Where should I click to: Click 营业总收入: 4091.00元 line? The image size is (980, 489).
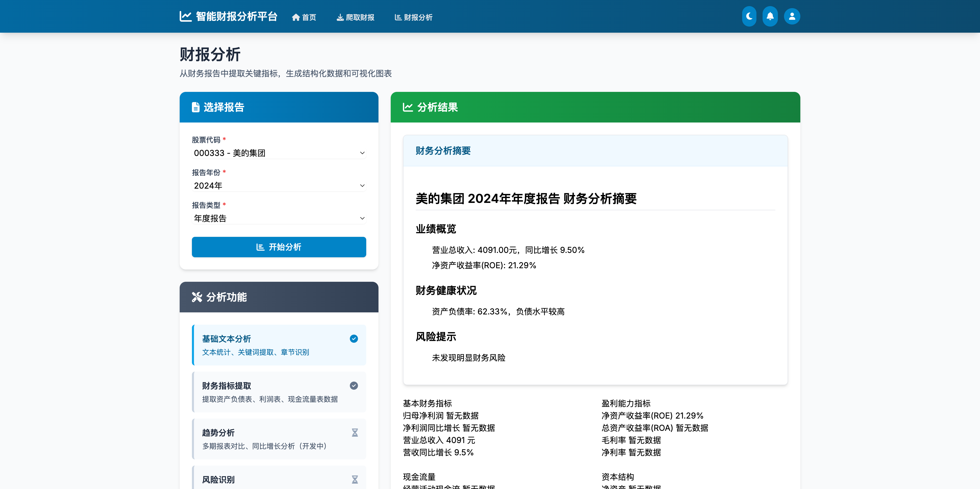click(x=508, y=250)
